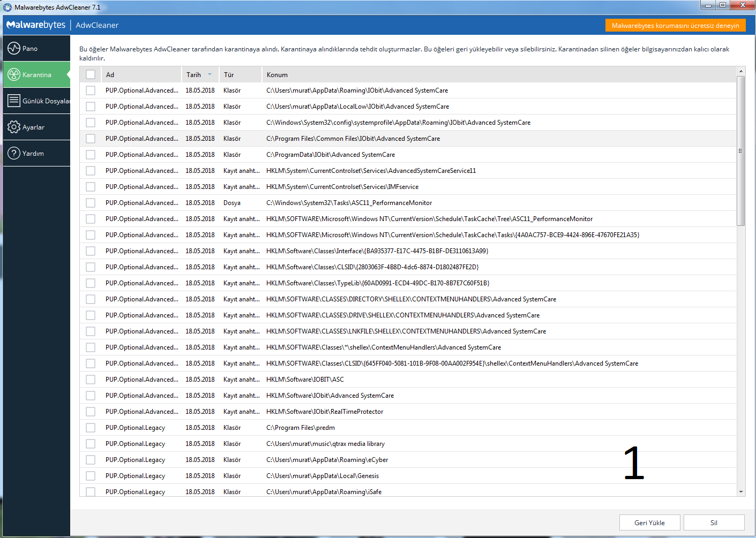Viewport: 756px width, 538px height.
Task: Select the qtrax media library path
Action: coord(325,444)
